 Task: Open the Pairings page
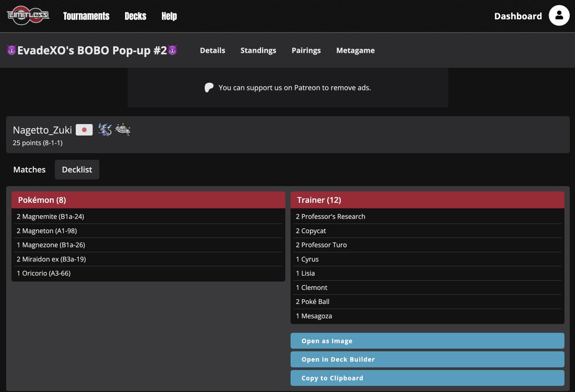tap(306, 50)
